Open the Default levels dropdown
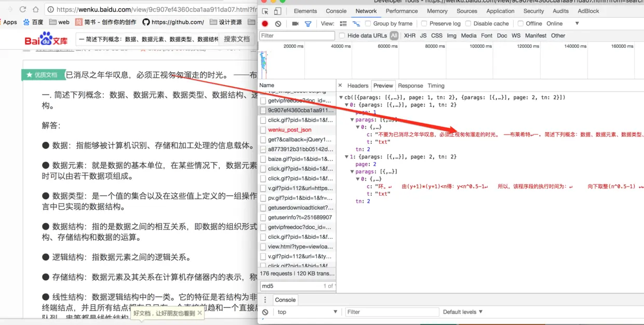The height and width of the screenshot is (325, 644). coord(463,312)
